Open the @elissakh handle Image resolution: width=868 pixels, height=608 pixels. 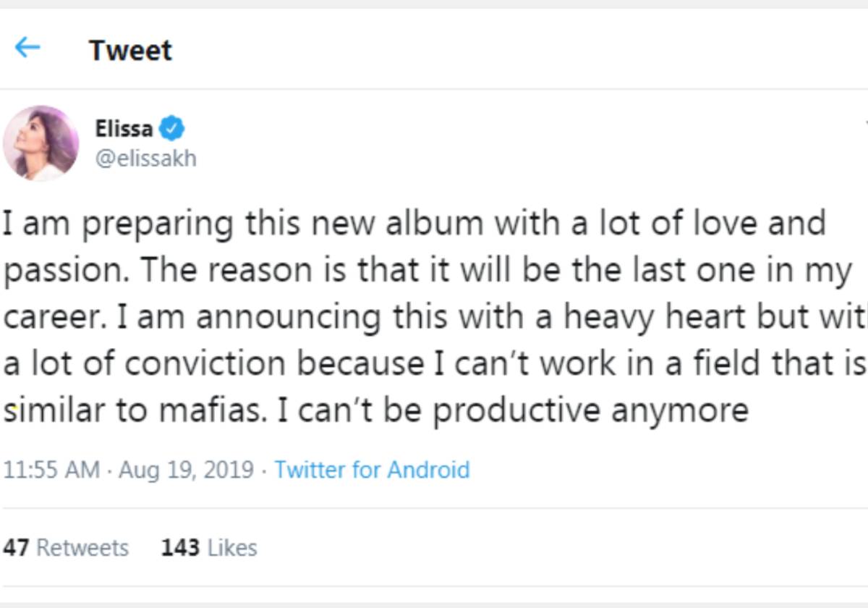click(x=145, y=159)
